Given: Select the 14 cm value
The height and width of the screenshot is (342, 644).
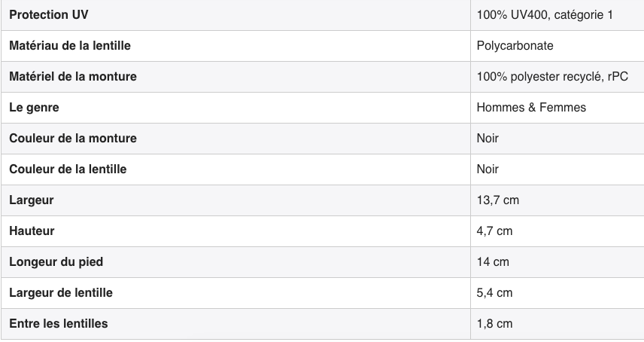Looking at the screenshot, I should point(493,262).
